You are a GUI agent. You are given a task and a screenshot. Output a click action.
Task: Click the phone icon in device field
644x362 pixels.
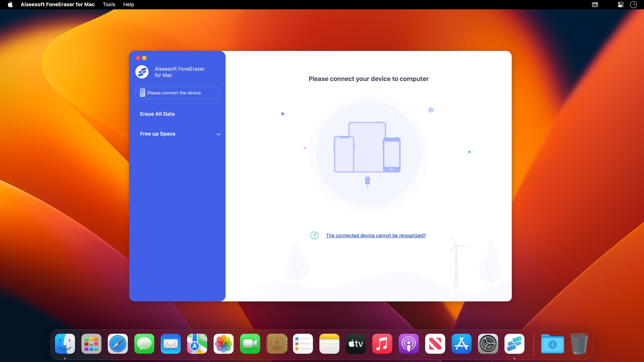point(142,93)
